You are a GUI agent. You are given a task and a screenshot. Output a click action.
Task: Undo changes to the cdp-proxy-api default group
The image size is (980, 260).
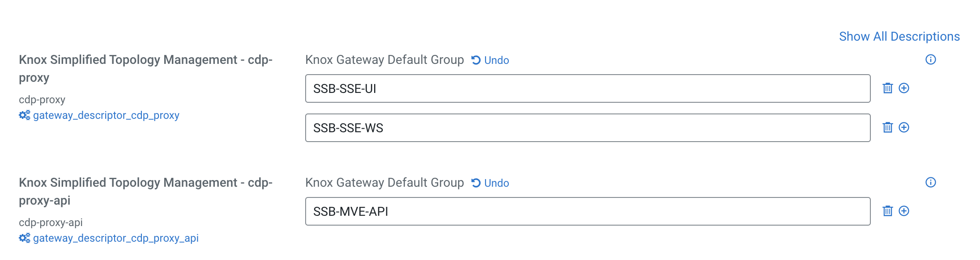click(490, 183)
